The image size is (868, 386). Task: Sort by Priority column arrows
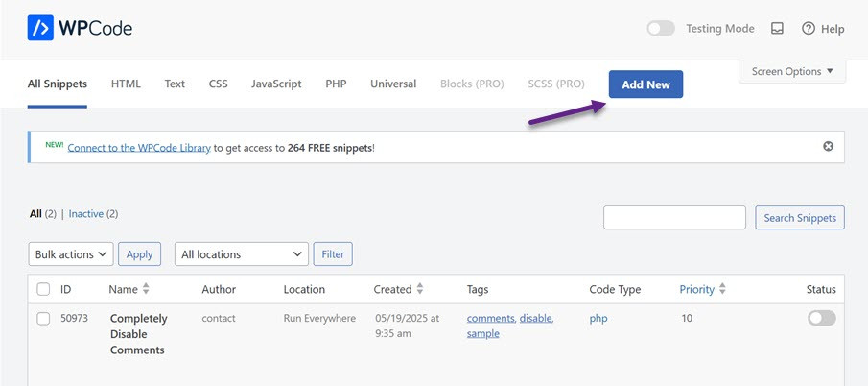point(722,289)
